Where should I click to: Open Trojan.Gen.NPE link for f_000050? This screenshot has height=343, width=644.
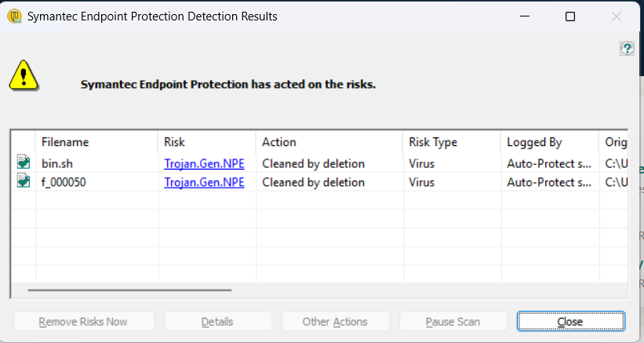[204, 182]
